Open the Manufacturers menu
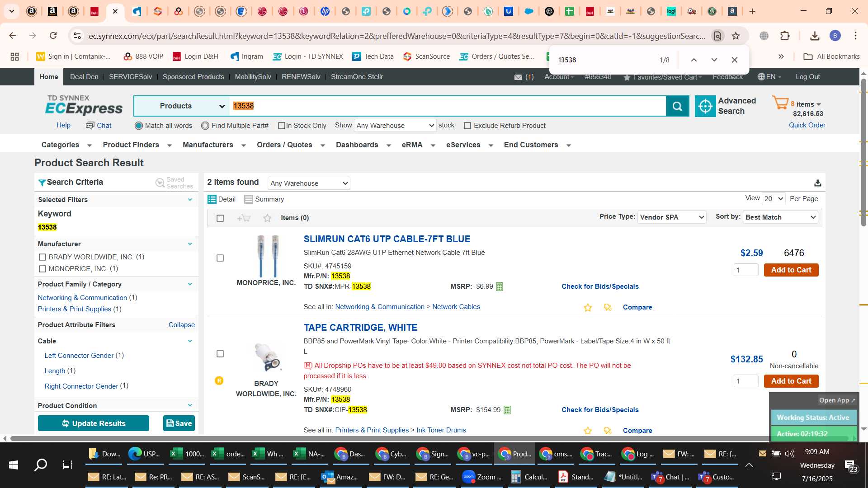 coord(214,145)
